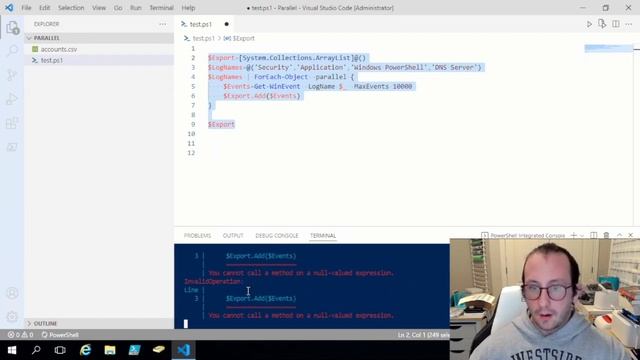
Task: Open the Help menu
Action: click(188, 8)
